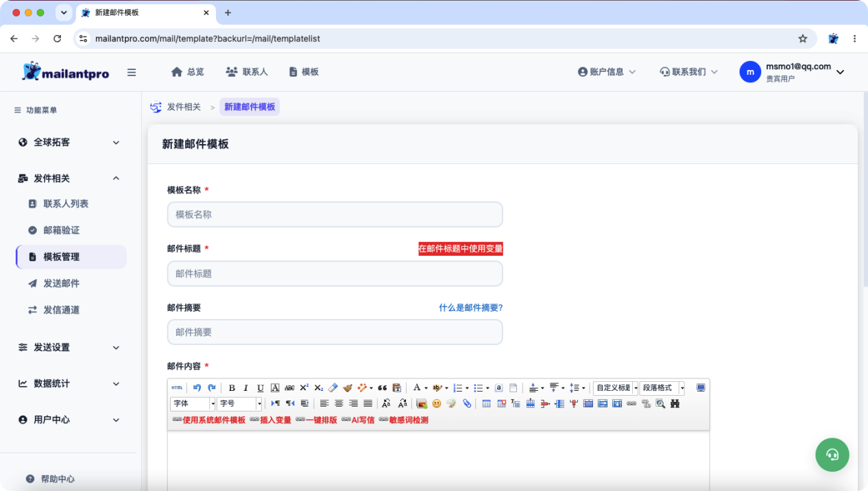Expand the 用户中心 sidebar section
This screenshot has height=491, width=868.
tap(69, 420)
